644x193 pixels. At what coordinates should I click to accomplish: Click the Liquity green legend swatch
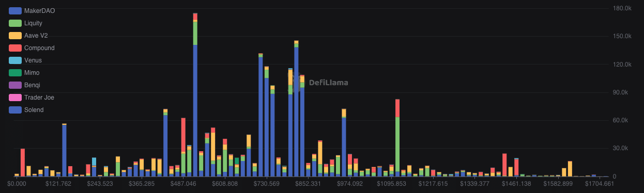point(16,23)
